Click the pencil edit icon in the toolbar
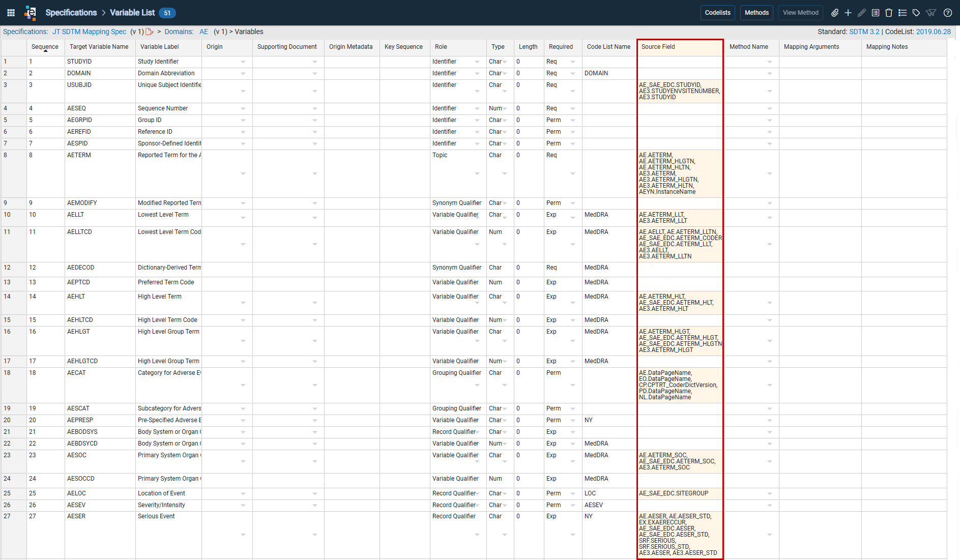 click(x=862, y=13)
